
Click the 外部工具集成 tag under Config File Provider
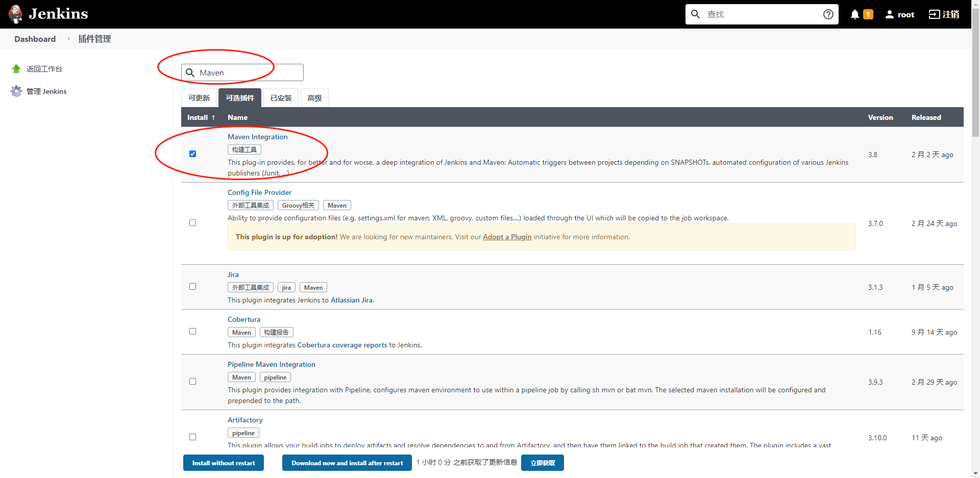point(251,205)
